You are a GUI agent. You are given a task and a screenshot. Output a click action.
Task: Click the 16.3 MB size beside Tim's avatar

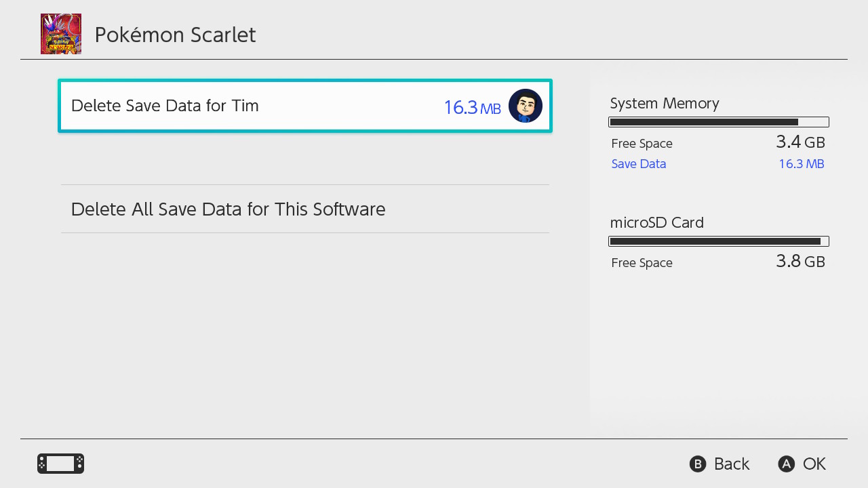click(x=472, y=107)
